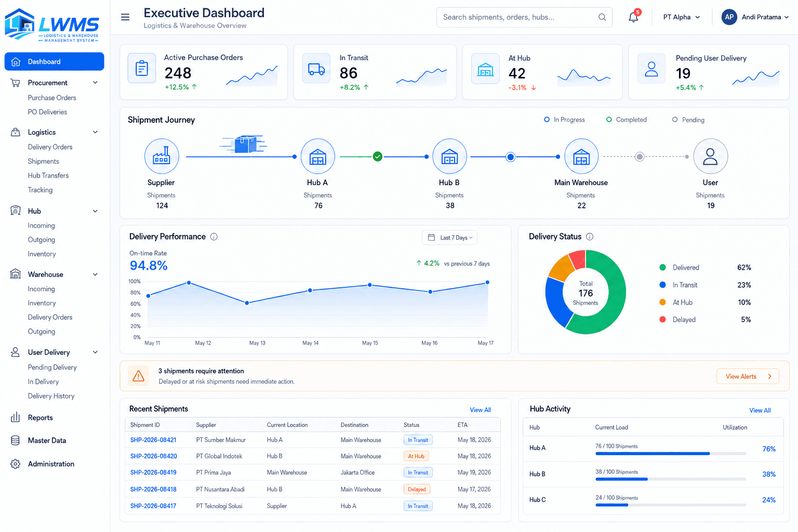Open the Dashboard menu item
This screenshot has height=532, width=798.
(x=54, y=61)
